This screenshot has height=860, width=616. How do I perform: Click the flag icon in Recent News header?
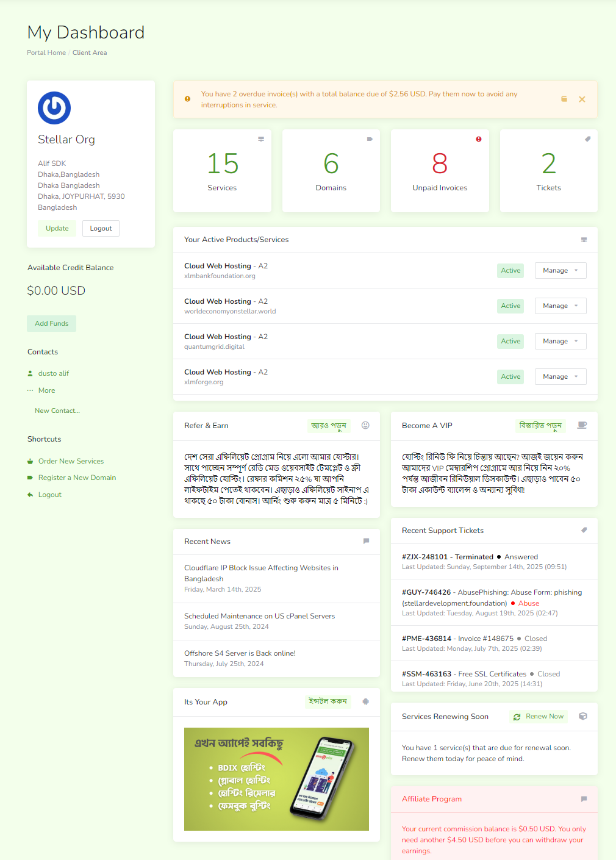(366, 541)
